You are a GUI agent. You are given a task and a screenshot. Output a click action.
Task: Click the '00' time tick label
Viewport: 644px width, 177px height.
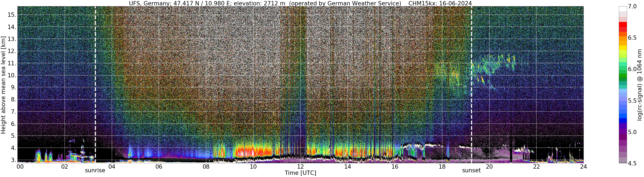click(20, 167)
